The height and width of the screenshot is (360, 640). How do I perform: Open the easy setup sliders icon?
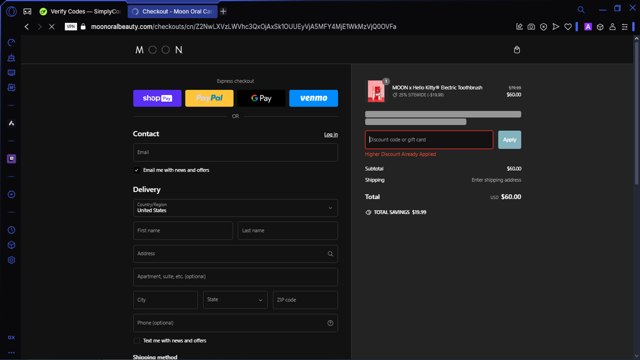pos(624,27)
